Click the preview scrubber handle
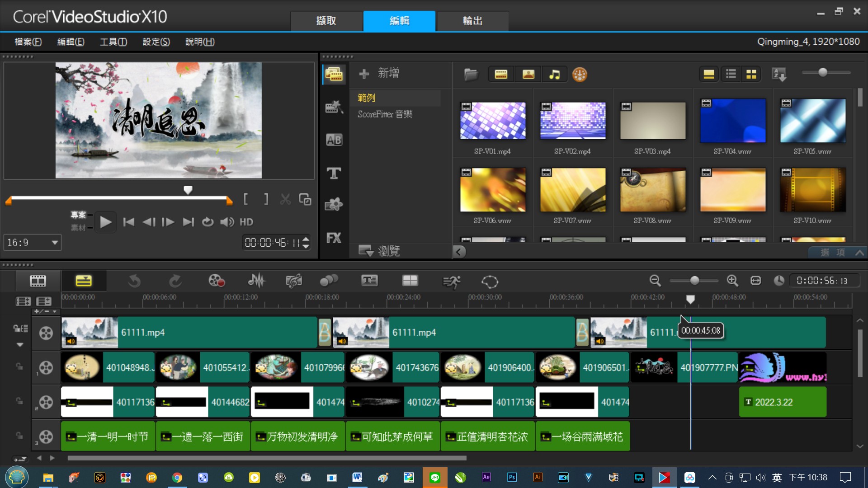 click(x=188, y=190)
